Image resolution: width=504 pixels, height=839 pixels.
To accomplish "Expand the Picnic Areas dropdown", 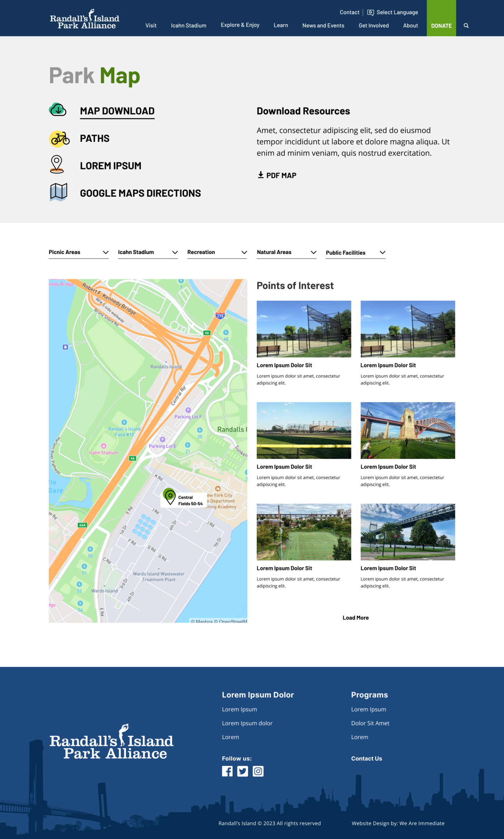I will click(79, 252).
